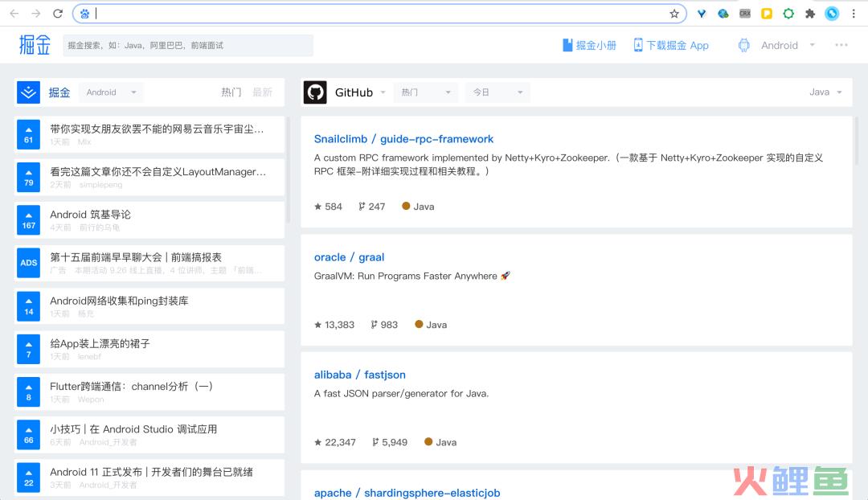
Task: Upvote the article with 61 votes
Action: pyautogui.click(x=28, y=134)
